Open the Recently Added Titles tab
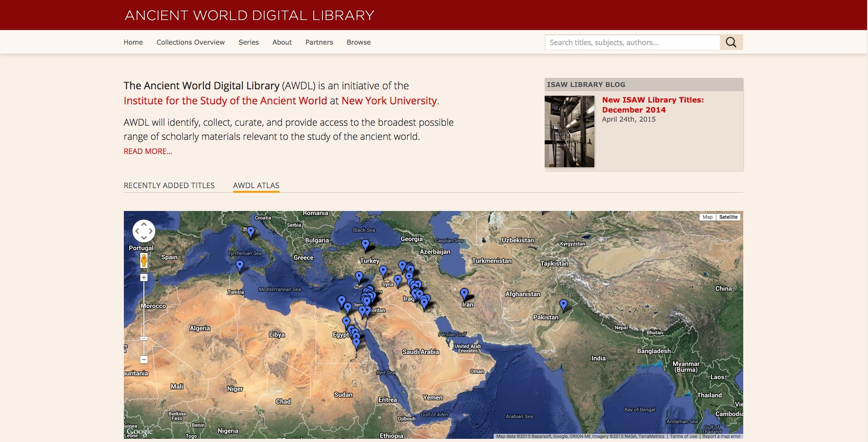Viewport: 868px width, 442px height. (169, 185)
